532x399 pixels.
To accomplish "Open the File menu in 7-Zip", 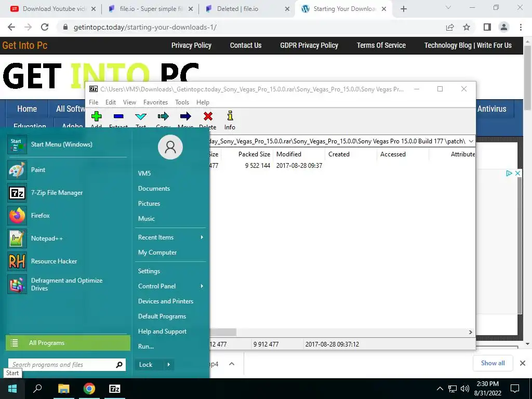I will pos(94,102).
